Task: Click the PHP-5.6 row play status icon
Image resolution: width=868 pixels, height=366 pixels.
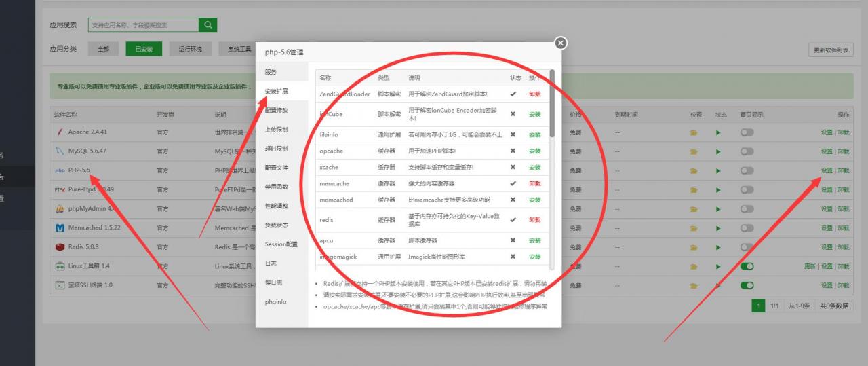Action: click(x=718, y=170)
